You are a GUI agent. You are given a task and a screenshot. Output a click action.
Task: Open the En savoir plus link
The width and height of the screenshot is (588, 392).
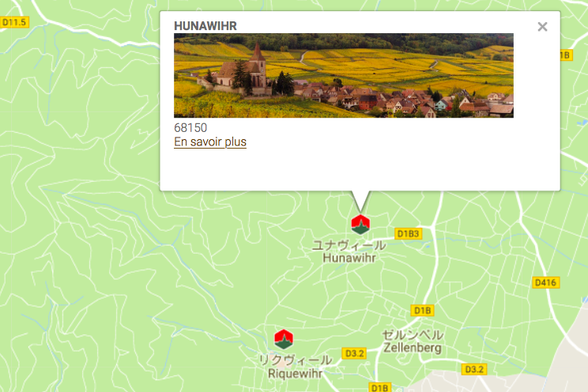click(210, 141)
